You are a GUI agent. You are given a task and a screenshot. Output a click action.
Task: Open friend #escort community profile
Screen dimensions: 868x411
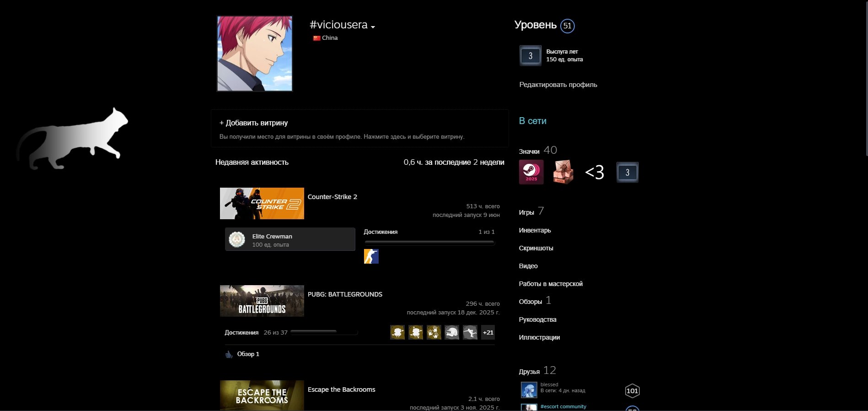coord(563,406)
